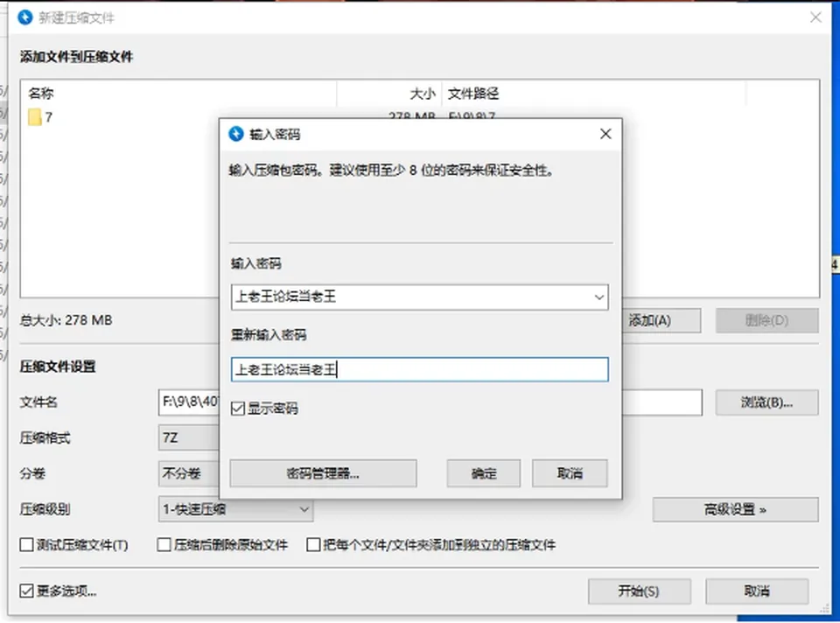Start compression with 开始(S)

point(639,591)
